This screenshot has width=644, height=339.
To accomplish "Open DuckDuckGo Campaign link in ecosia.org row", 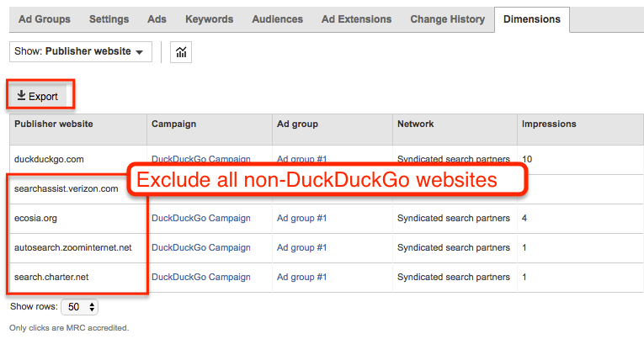I will pos(201,218).
